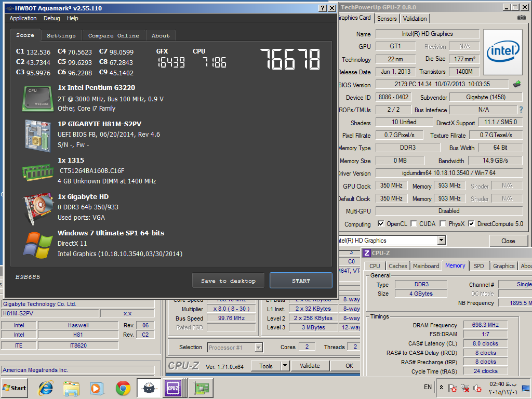Toggle the DirectCompute 5.0 checkbox
532x399 pixels.
point(471,223)
